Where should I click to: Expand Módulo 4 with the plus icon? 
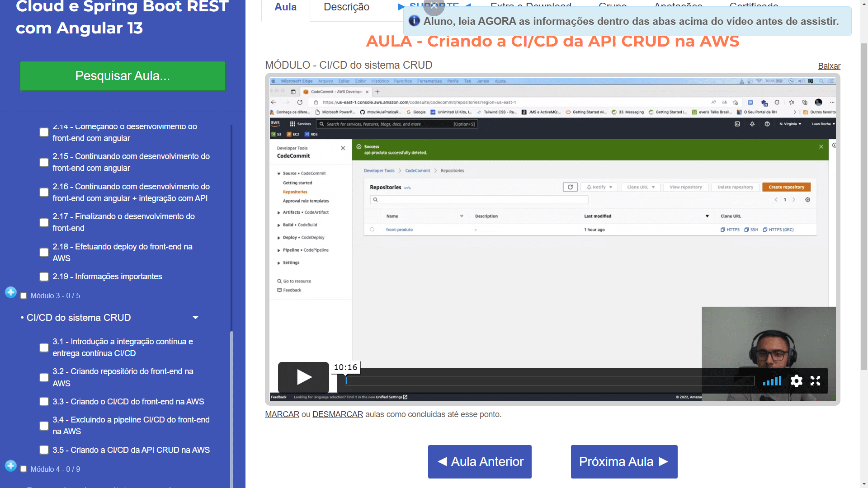pos(11,466)
